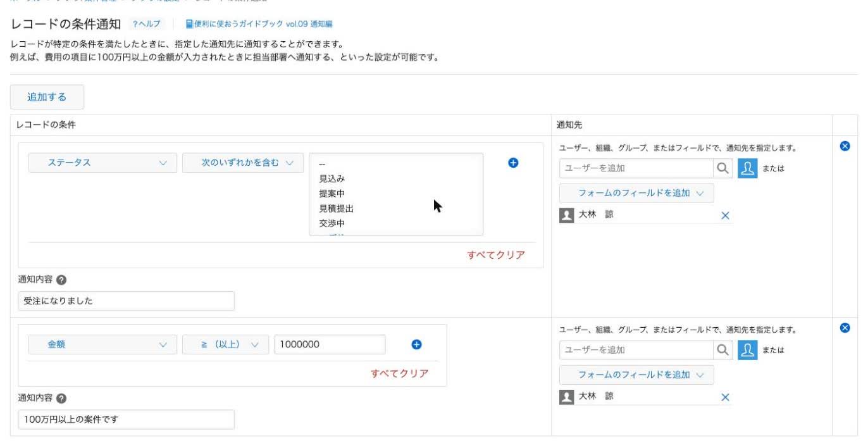Select the 提案中 option in the status list
The image size is (868, 443).
pyautogui.click(x=332, y=193)
